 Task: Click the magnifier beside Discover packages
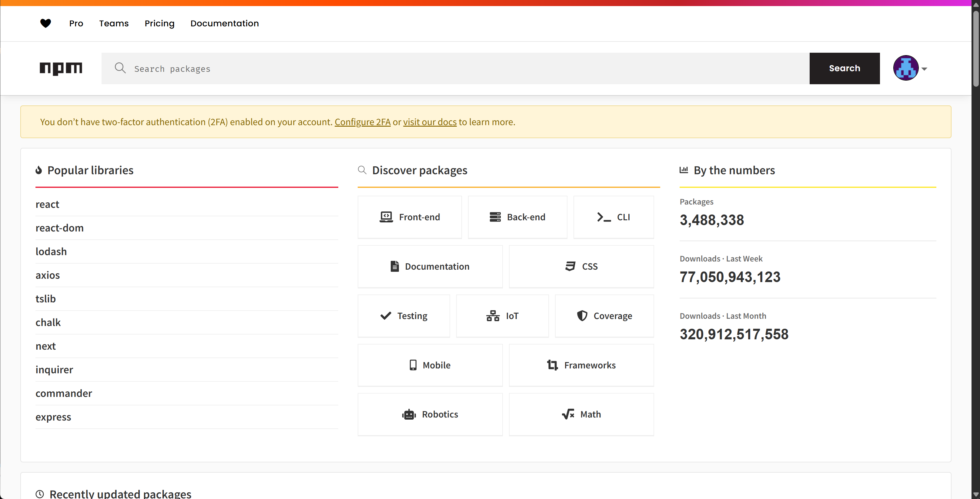[x=362, y=170]
